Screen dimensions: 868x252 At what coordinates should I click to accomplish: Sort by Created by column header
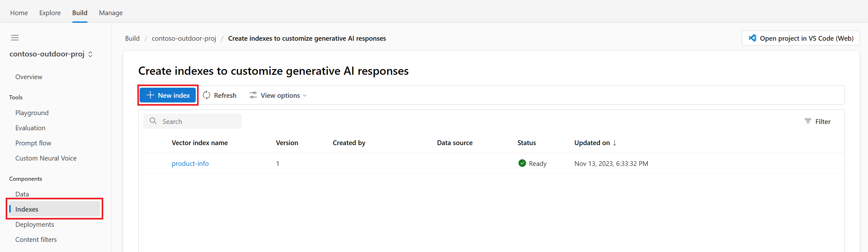tap(349, 143)
